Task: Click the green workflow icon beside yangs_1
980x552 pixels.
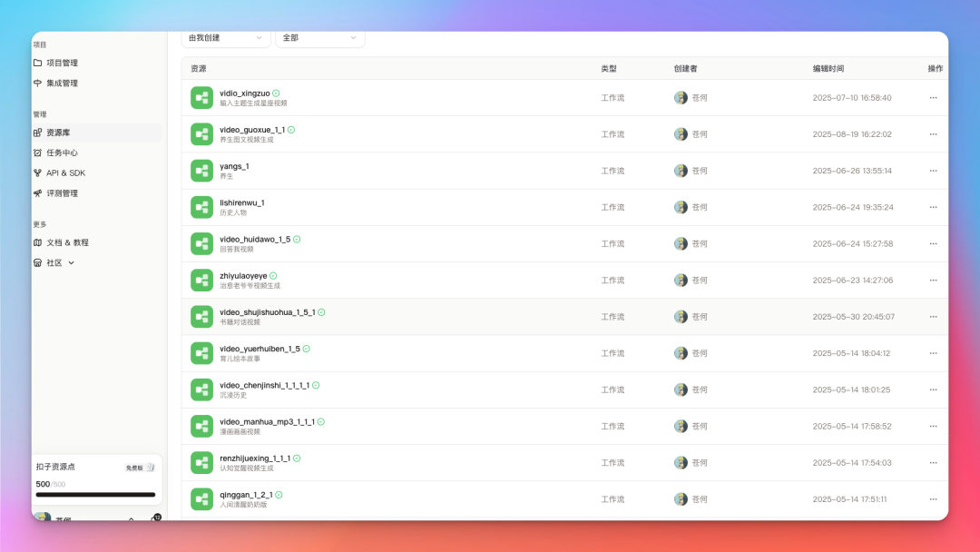Action: tap(201, 171)
